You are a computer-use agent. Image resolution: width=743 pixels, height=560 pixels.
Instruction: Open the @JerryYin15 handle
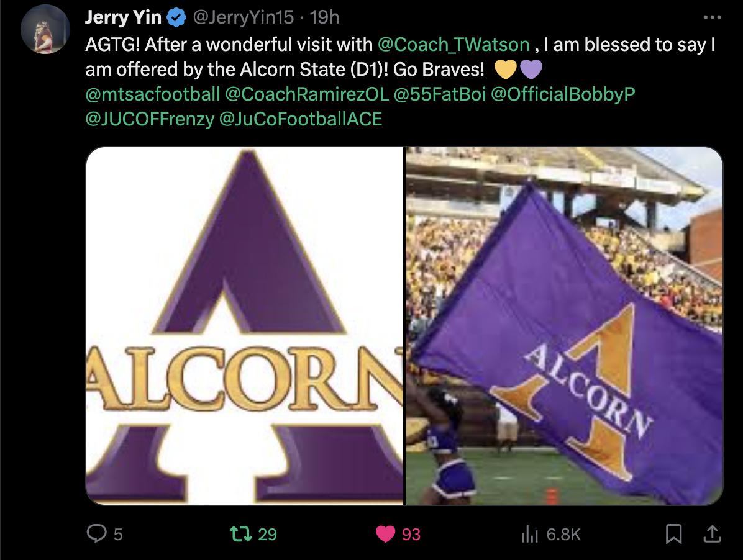coord(244,17)
